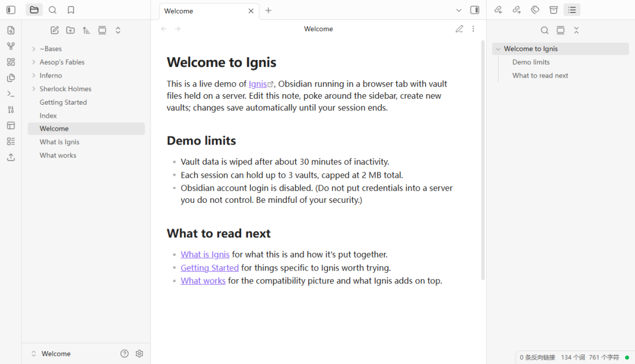Select the Welcome note in file list
This screenshot has width=635, height=364.
86,129
